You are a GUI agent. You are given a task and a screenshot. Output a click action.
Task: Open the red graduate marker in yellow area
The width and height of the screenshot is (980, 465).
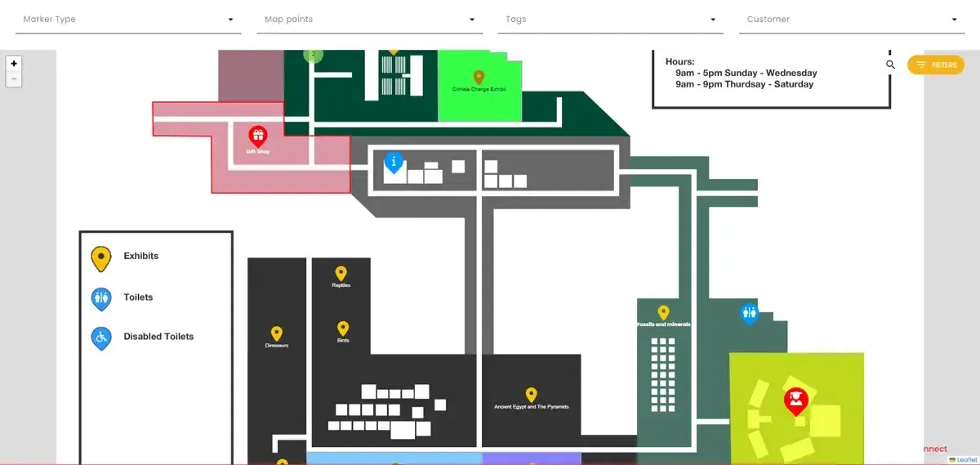[x=795, y=401]
